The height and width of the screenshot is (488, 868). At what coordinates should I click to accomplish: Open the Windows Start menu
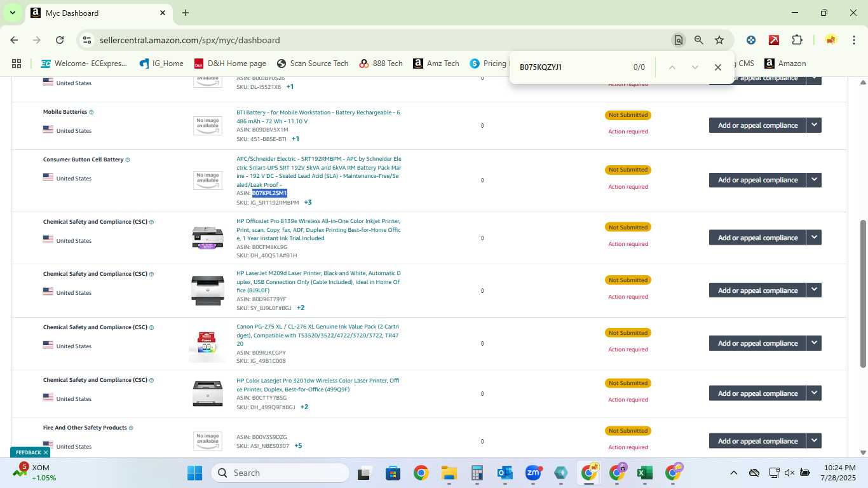pos(194,473)
